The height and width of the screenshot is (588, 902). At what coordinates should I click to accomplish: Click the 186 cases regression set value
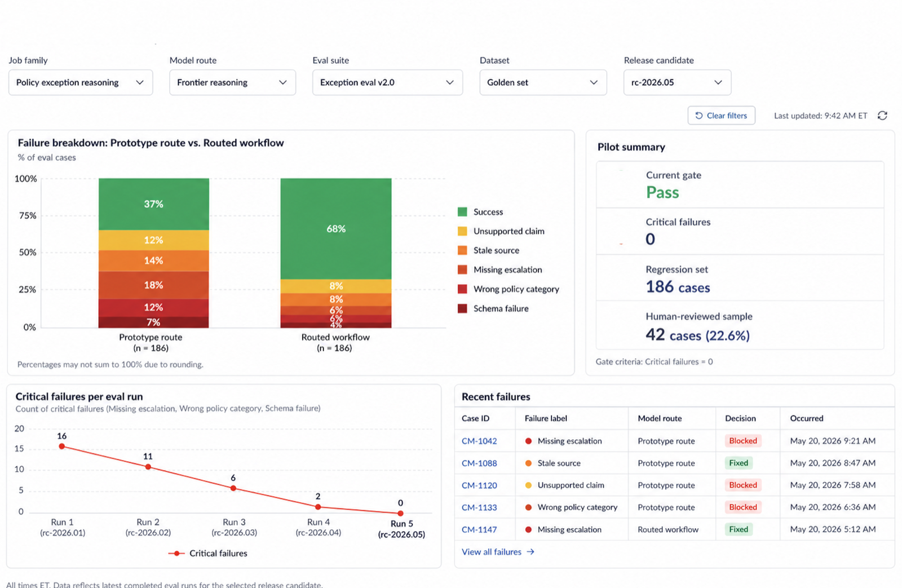pyautogui.click(x=678, y=287)
